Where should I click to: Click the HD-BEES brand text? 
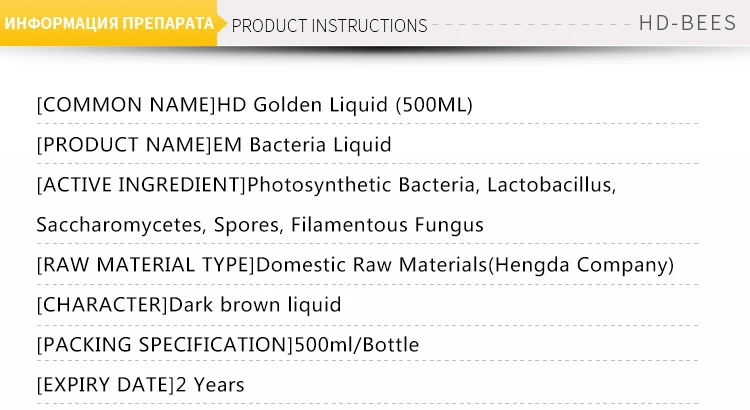point(688,22)
